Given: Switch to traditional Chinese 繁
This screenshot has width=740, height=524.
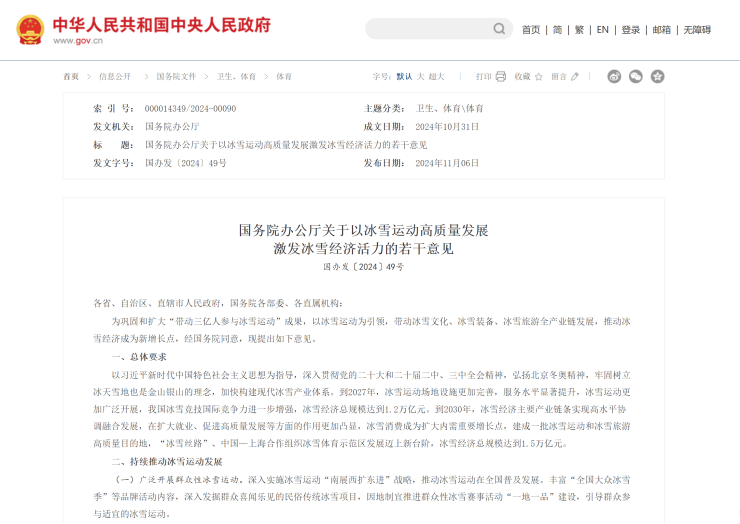Looking at the screenshot, I should tap(579, 30).
